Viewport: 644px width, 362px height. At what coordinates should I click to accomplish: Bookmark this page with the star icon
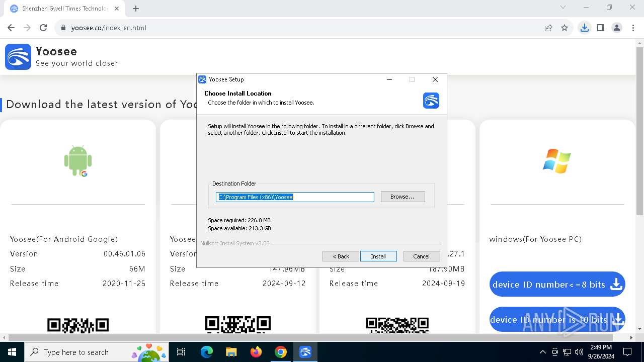tap(565, 28)
